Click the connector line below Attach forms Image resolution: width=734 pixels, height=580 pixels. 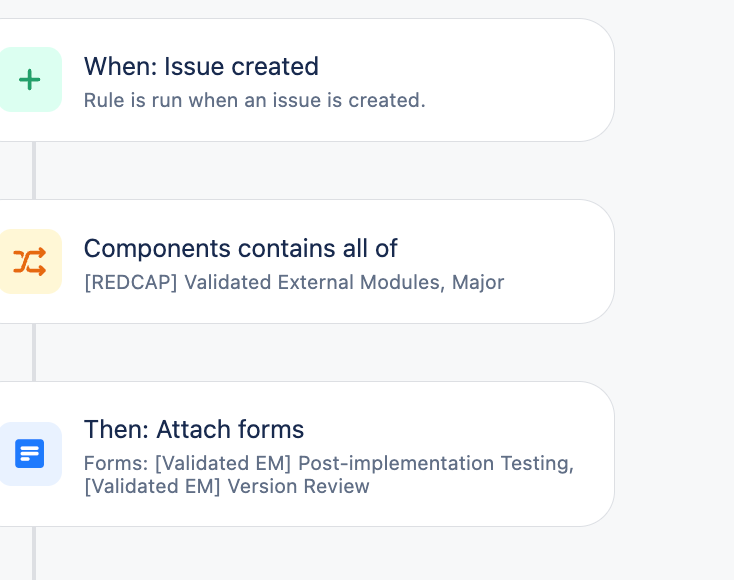(x=34, y=553)
